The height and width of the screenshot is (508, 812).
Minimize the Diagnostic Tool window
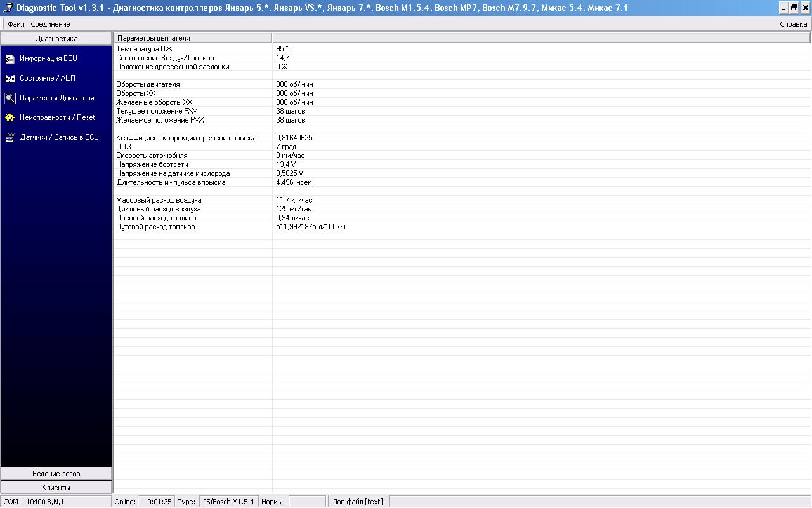pyautogui.click(x=783, y=8)
